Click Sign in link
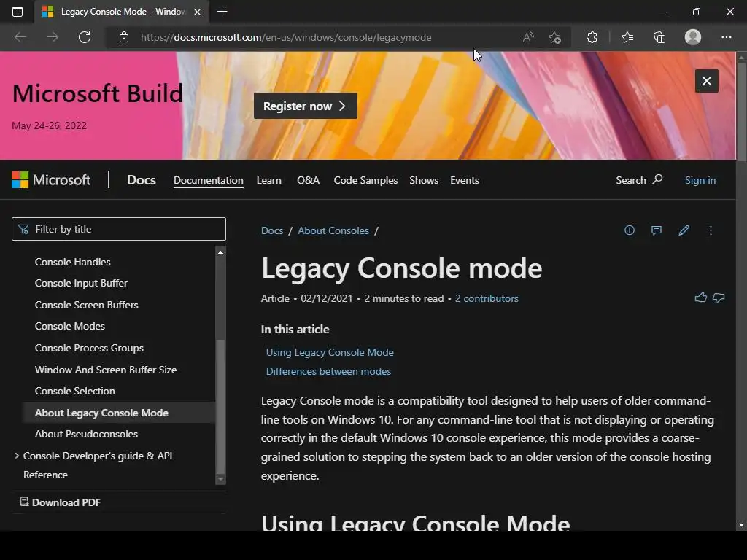The height and width of the screenshot is (560, 747). [700, 180]
